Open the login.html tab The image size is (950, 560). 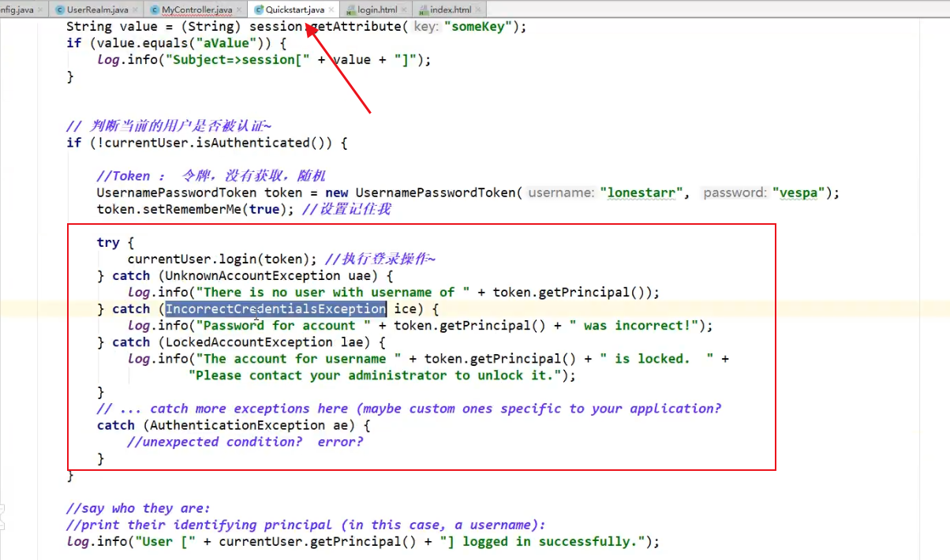point(377,9)
